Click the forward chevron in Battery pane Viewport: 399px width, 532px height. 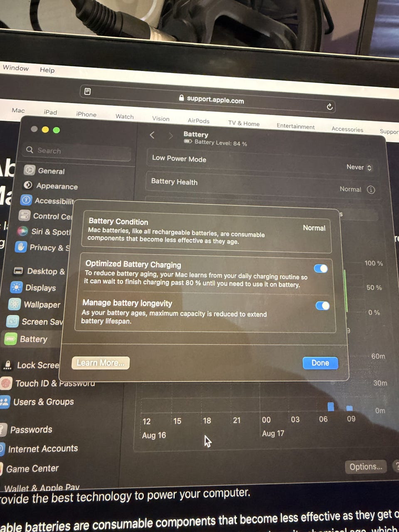[170, 135]
